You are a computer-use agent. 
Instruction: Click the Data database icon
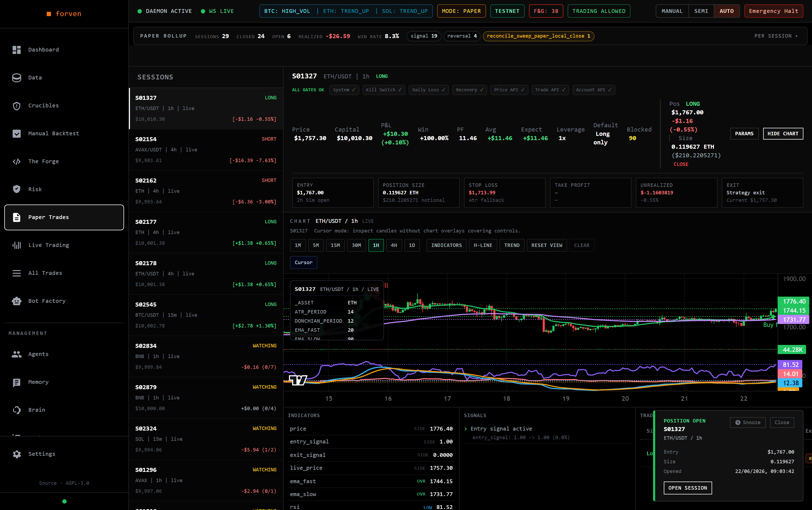point(17,78)
